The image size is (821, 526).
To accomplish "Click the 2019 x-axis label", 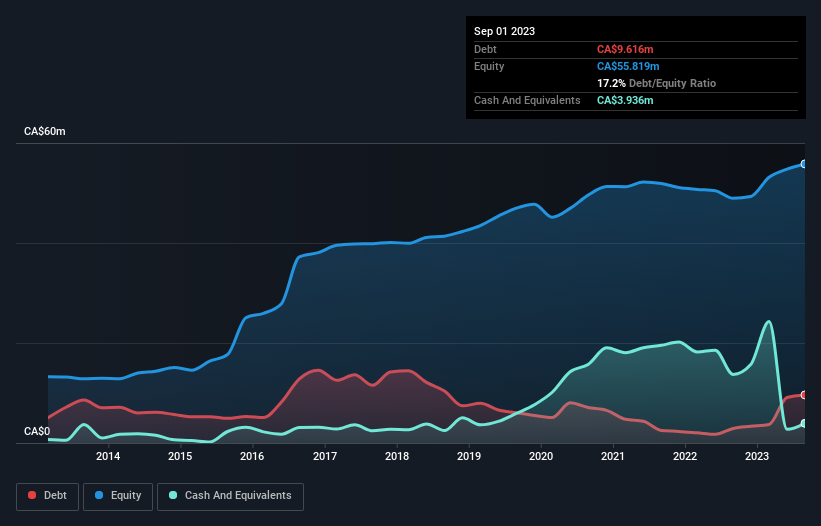I will pyautogui.click(x=469, y=456).
